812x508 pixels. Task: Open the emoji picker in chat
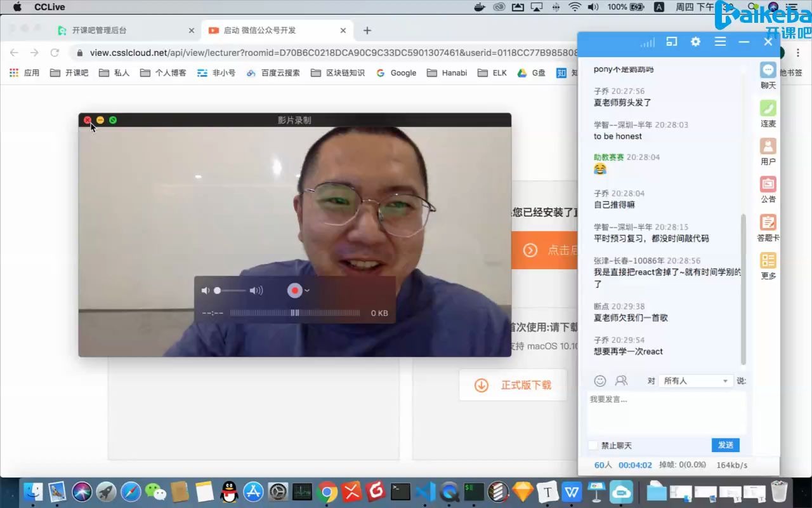pos(600,380)
